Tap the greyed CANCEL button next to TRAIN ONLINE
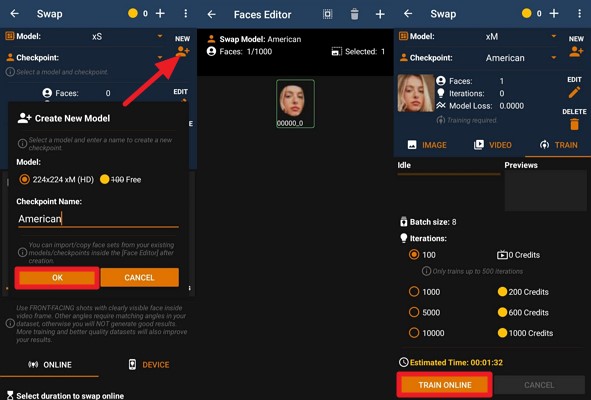This screenshot has width=591, height=400. point(539,385)
